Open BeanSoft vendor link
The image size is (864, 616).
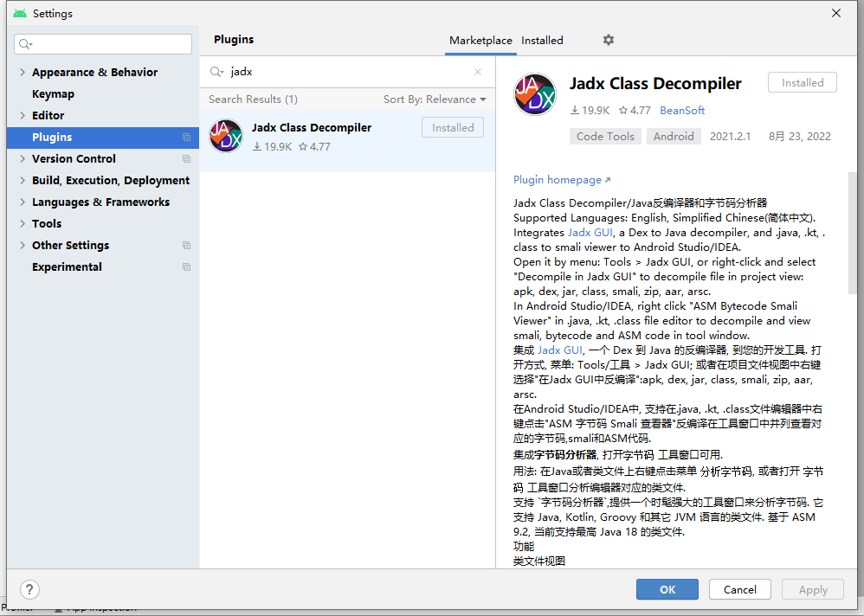point(682,110)
